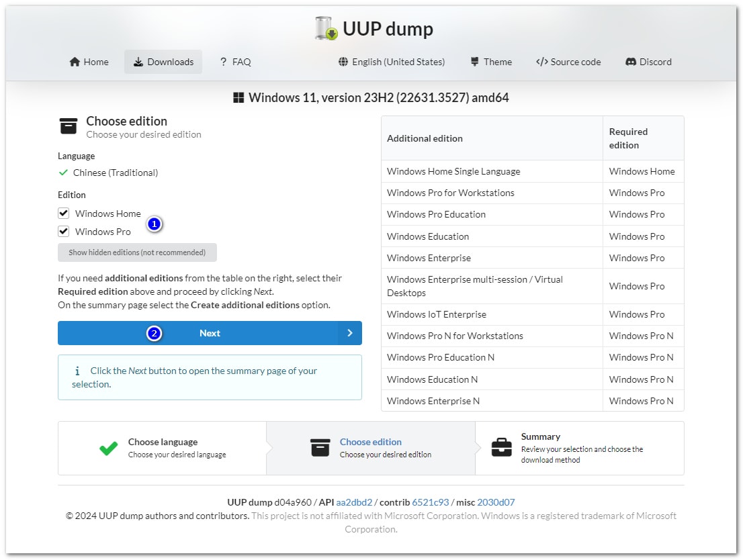The image size is (743, 560).
Task: Click Show hidden editions button
Action: (138, 252)
